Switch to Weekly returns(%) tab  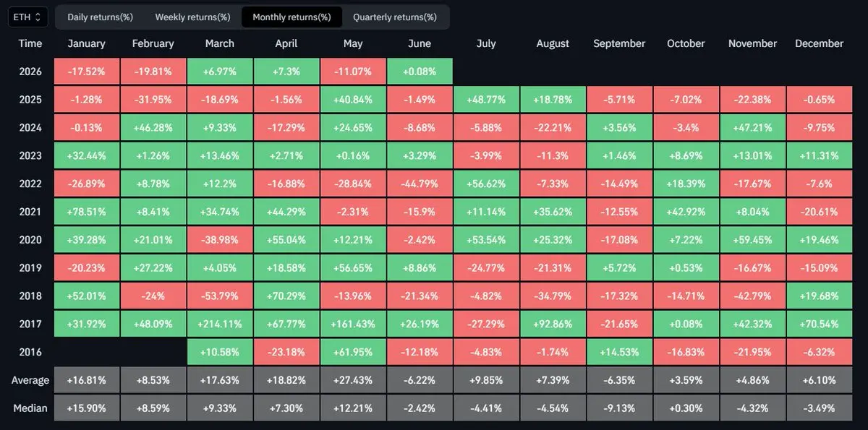click(192, 17)
